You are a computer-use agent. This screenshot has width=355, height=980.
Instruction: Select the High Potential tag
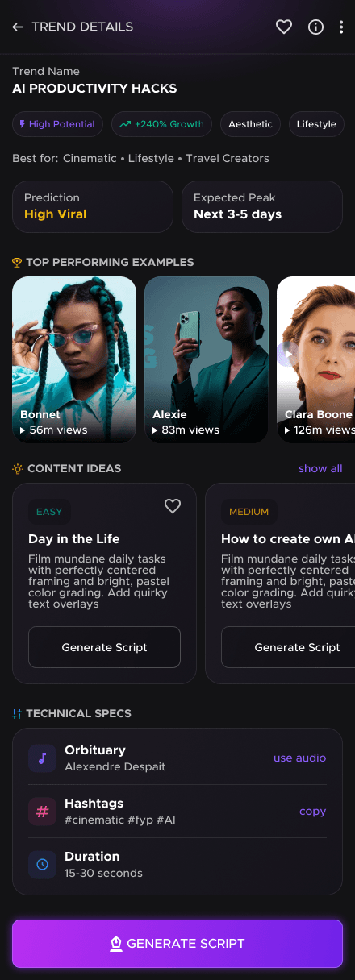pyautogui.click(x=57, y=124)
